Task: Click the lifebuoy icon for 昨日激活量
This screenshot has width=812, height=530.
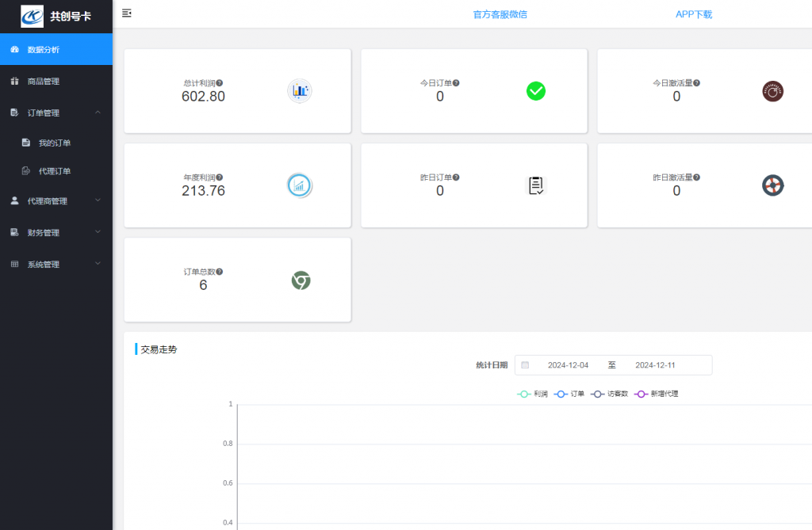Action: pos(772,185)
